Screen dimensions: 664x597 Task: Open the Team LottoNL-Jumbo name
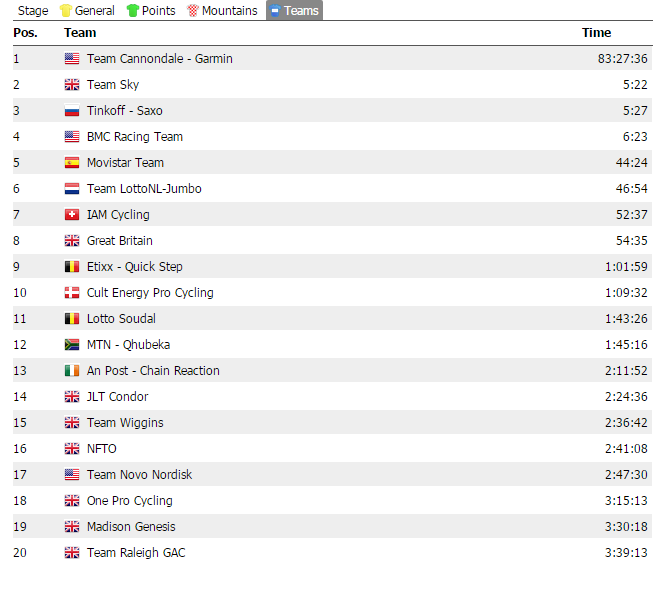[x=144, y=188]
